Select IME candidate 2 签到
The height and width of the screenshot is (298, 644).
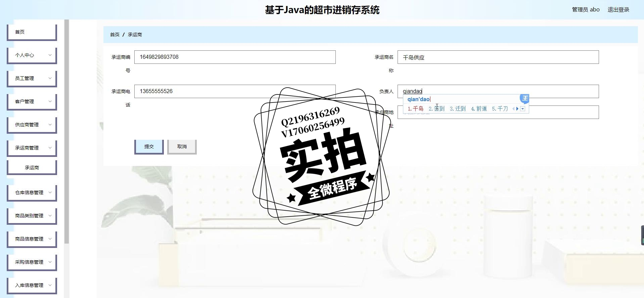click(x=437, y=109)
